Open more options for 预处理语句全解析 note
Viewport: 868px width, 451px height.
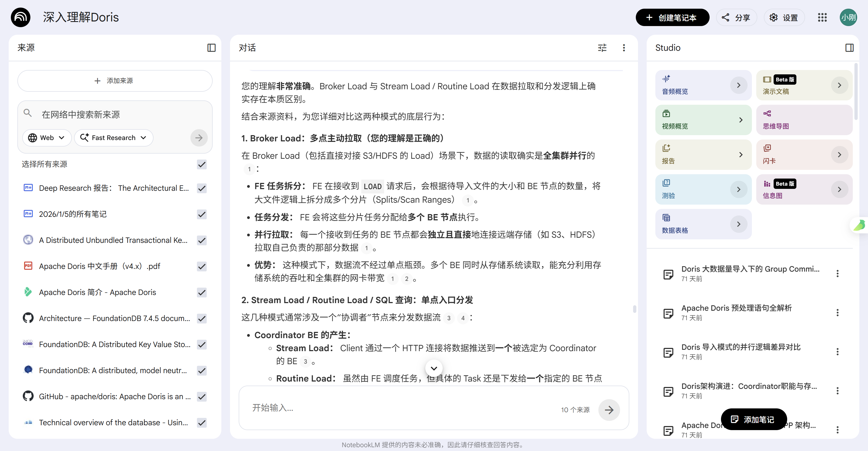[x=837, y=313]
